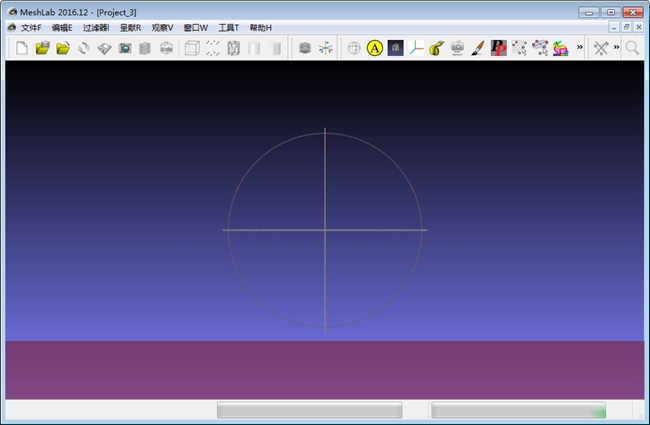Open the 帮助H menu

(260, 28)
